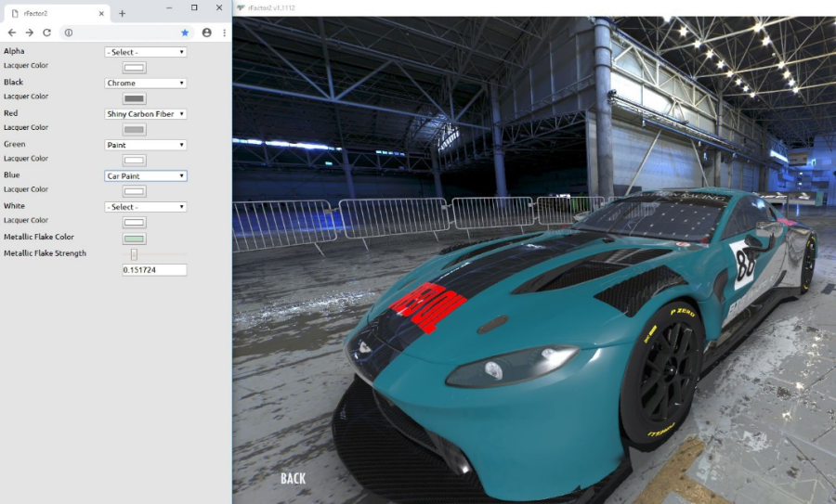Pick the Black lacquer color swatch
836x504 pixels.
tap(134, 98)
